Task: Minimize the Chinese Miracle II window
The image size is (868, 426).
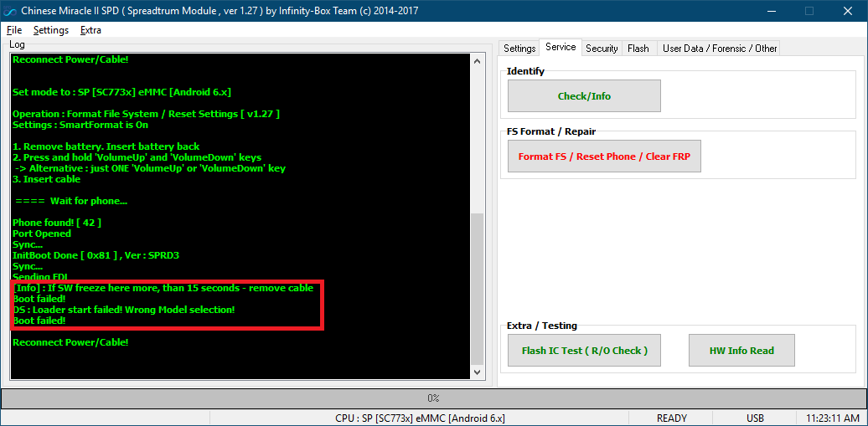Action: point(771,11)
